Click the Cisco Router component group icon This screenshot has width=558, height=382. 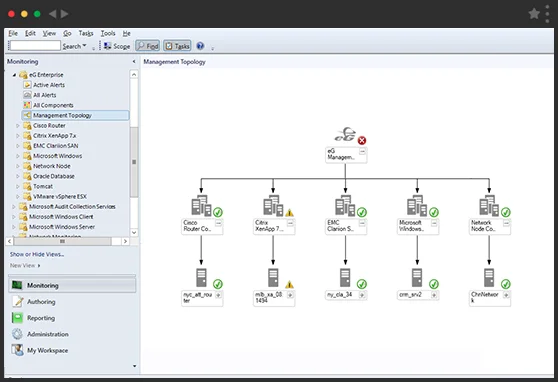201,205
